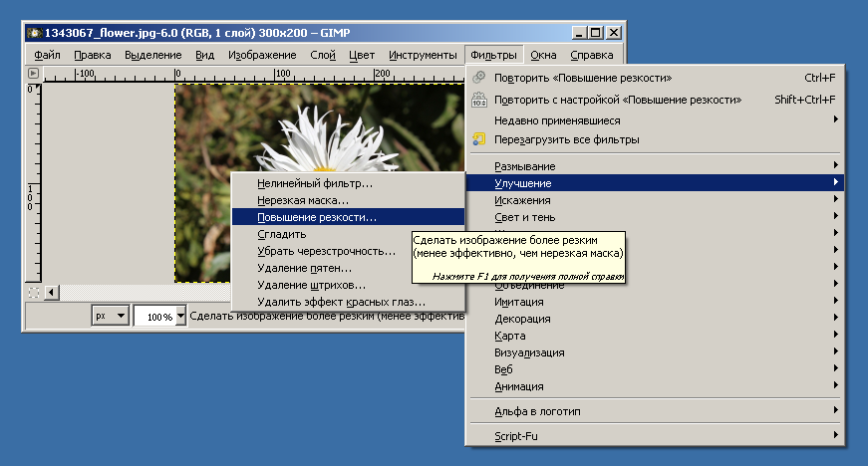Image resolution: width=868 pixels, height=466 pixels.
Task: Expand arrow of Альфа в логотип
Action: click(836, 410)
